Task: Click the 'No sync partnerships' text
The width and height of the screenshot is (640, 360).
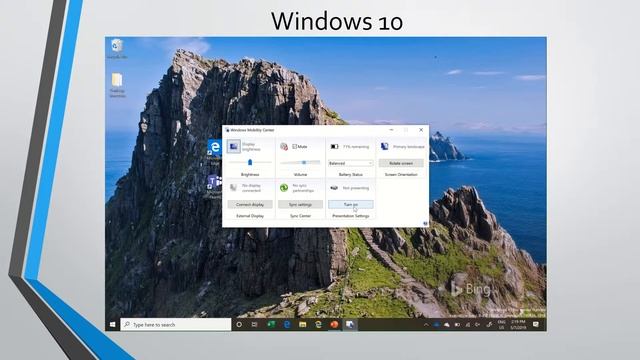Action: click(x=303, y=188)
